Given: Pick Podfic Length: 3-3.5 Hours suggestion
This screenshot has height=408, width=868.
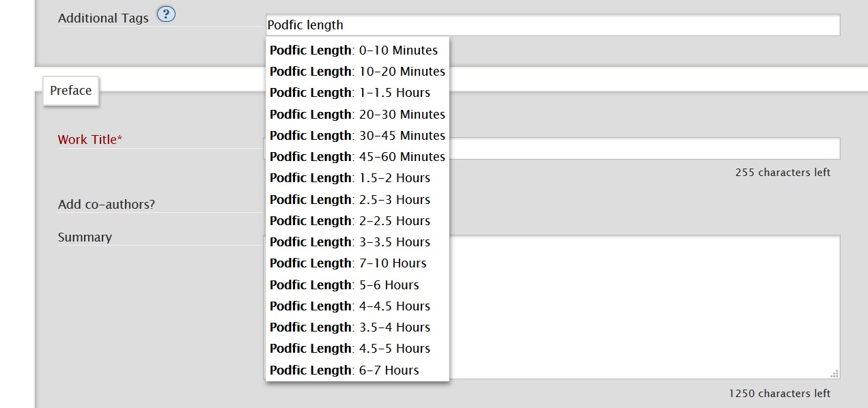Looking at the screenshot, I should (350, 242).
